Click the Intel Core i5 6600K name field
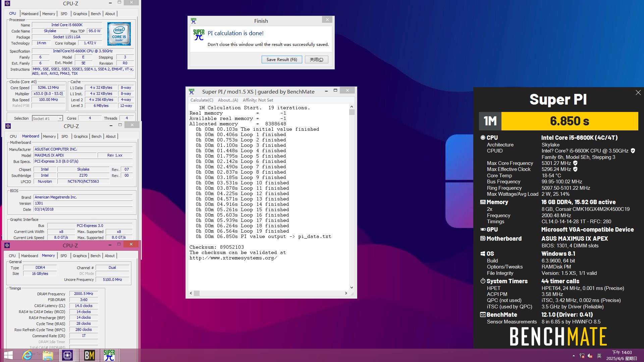Image resolution: width=644 pixels, height=362 pixels. point(67,25)
